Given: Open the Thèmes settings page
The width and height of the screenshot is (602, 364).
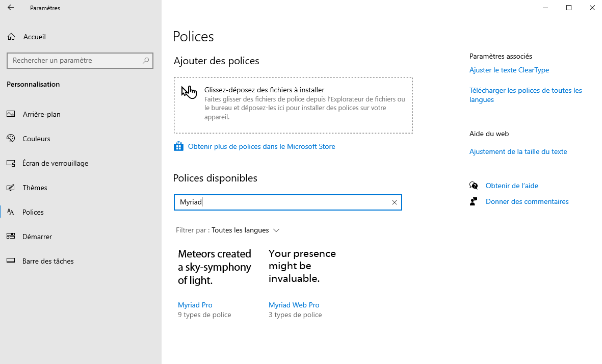Looking at the screenshot, I should pos(35,188).
